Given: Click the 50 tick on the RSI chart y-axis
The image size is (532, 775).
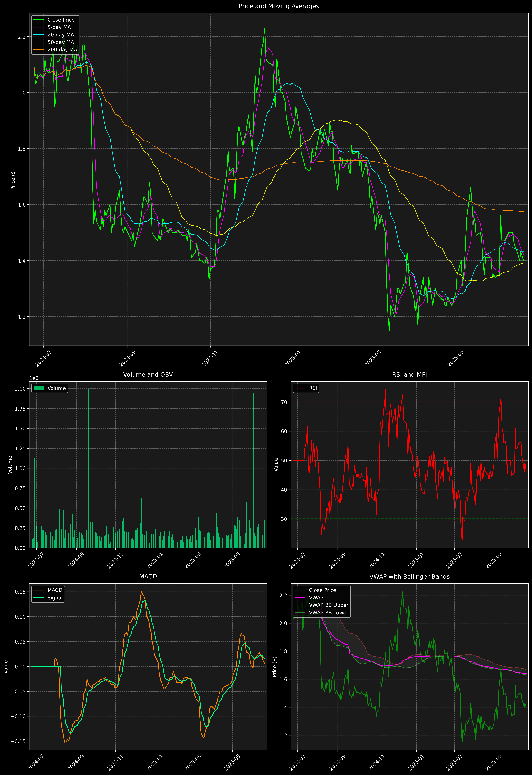Looking at the screenshot, I should coord(284,461).
